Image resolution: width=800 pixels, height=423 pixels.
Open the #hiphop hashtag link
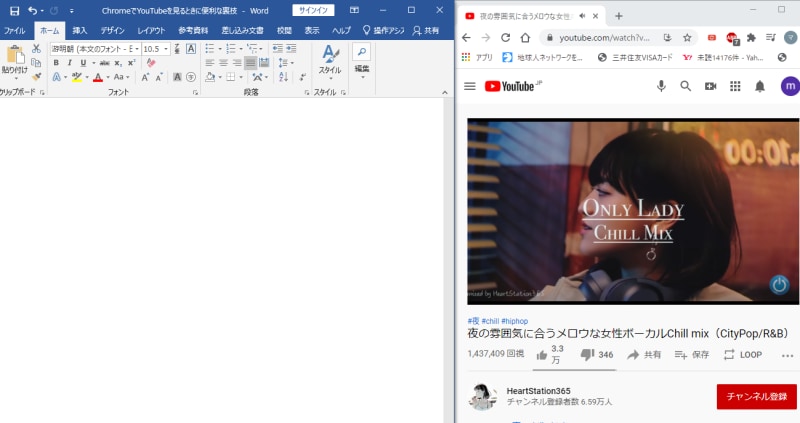click(514, 321)
